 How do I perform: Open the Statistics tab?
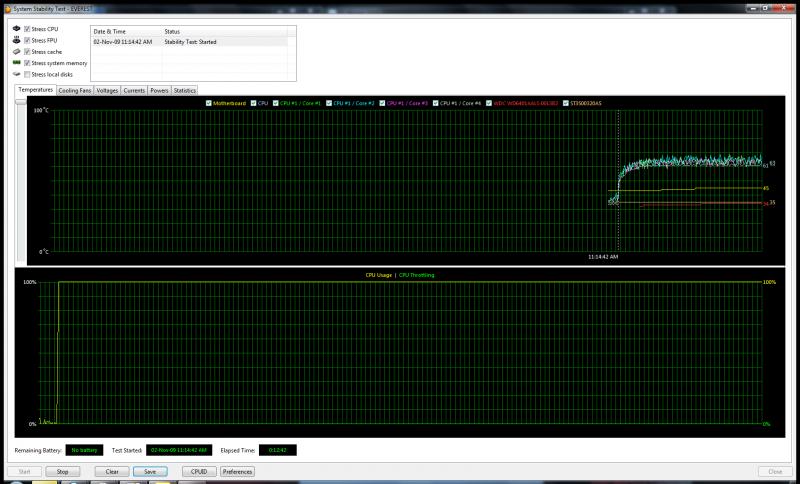pyautogui.click(x=185, y=91)
